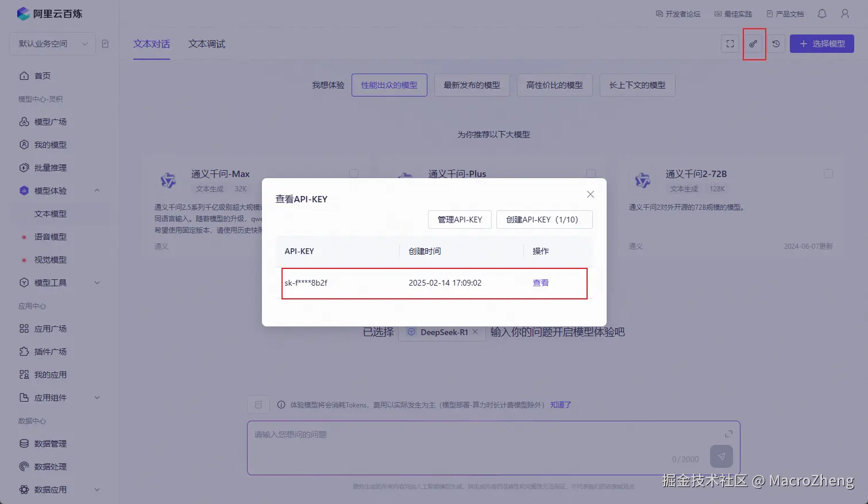Click the send message paper-plane button
The width and height of the screenshot is (868, 504).
coord(722,457)
